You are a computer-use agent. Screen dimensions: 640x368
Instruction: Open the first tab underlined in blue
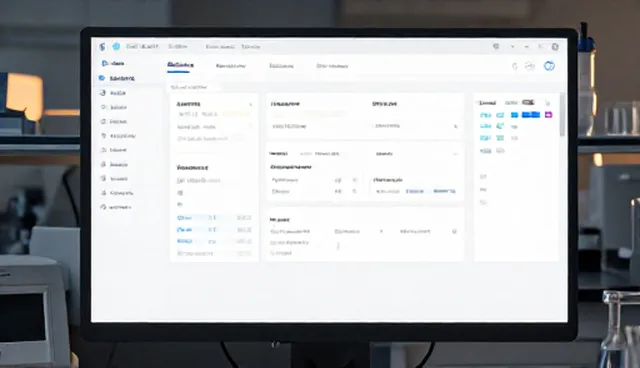coord(180,65)
